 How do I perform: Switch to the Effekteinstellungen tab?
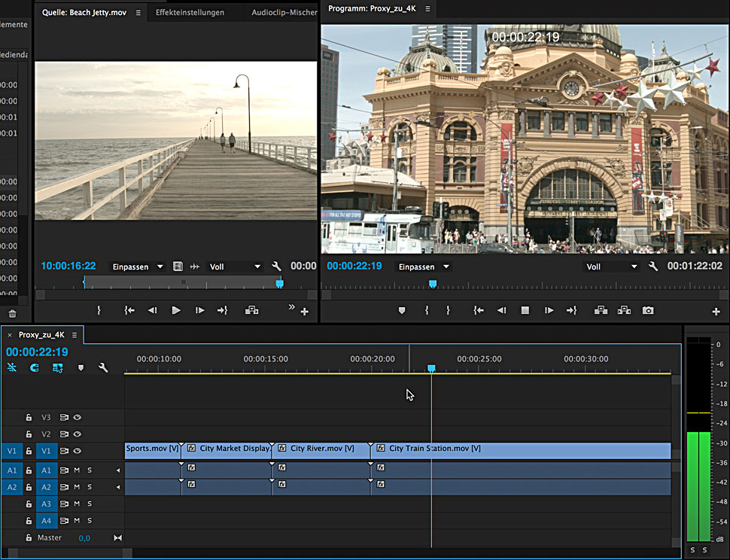190,13
